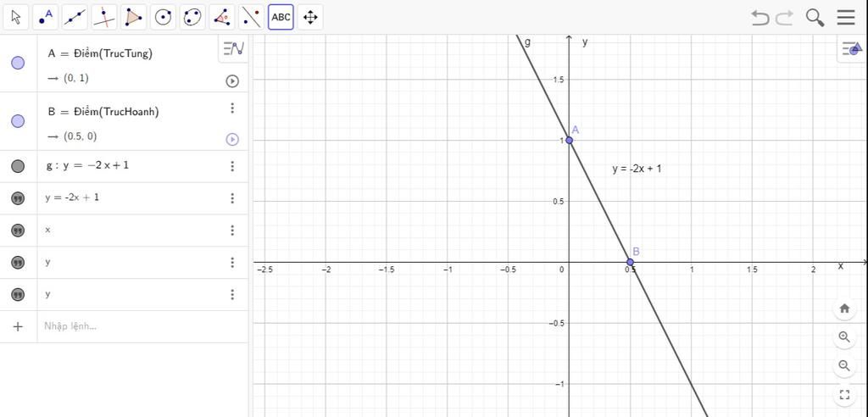Open more options for the x text row
This screenshot has height=417, width=868.
[x=232, y=231]
